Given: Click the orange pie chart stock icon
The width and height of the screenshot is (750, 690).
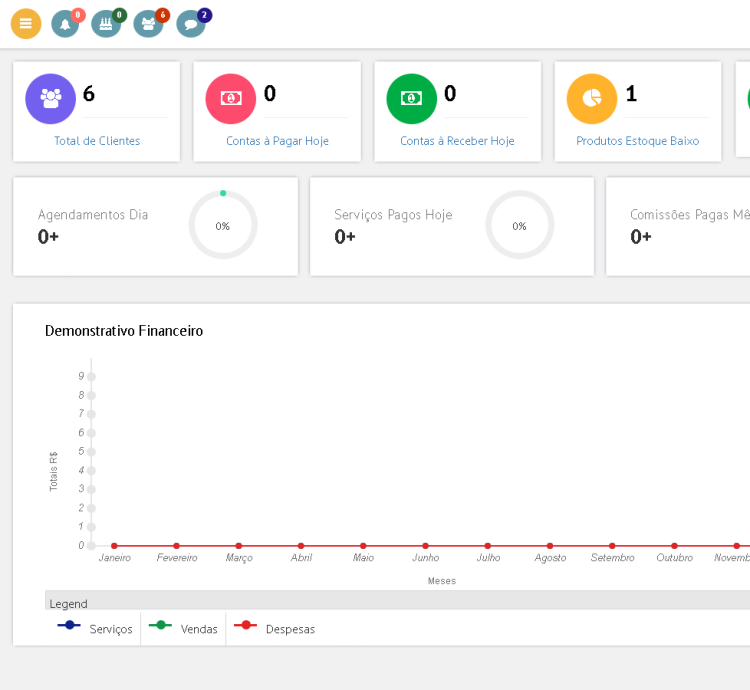Looking at the screenshot, I should (x=592, y=98).
